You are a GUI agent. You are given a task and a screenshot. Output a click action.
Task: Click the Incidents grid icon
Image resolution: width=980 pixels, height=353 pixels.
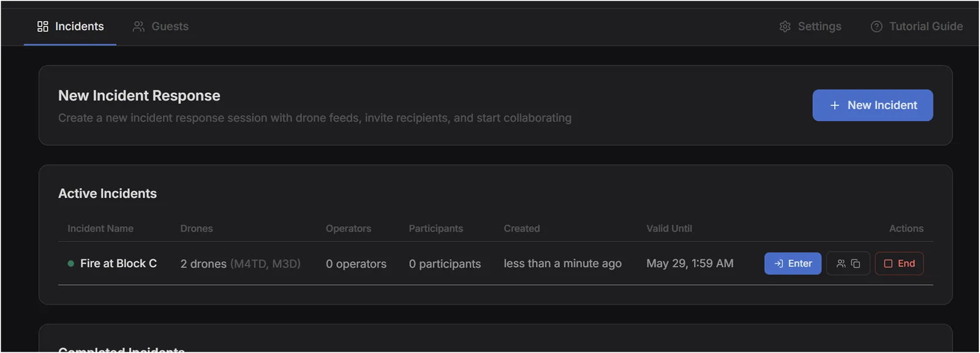pos(43,26)
